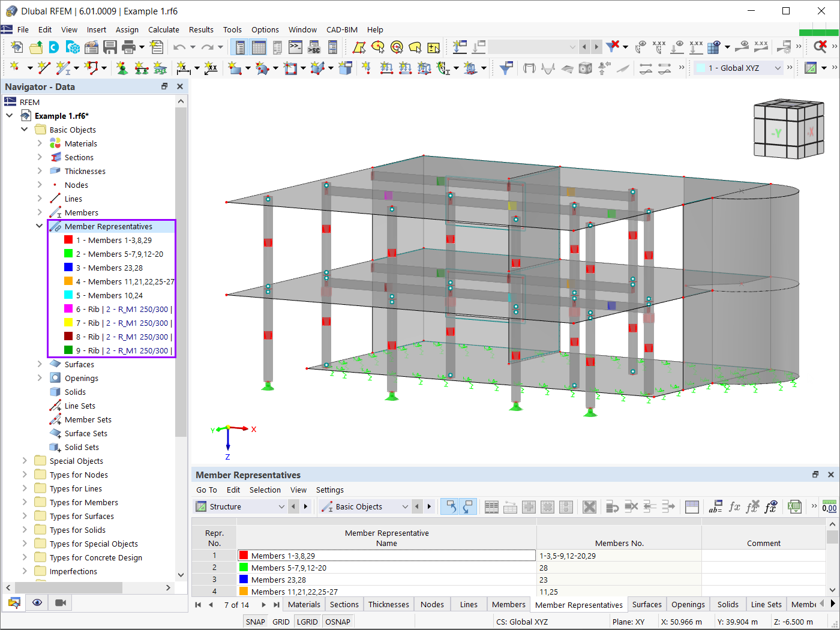Viewport: 840px width, 630px height.
Task: Click the 0,00 decimal places icon
Action: (x=829, y=506)
